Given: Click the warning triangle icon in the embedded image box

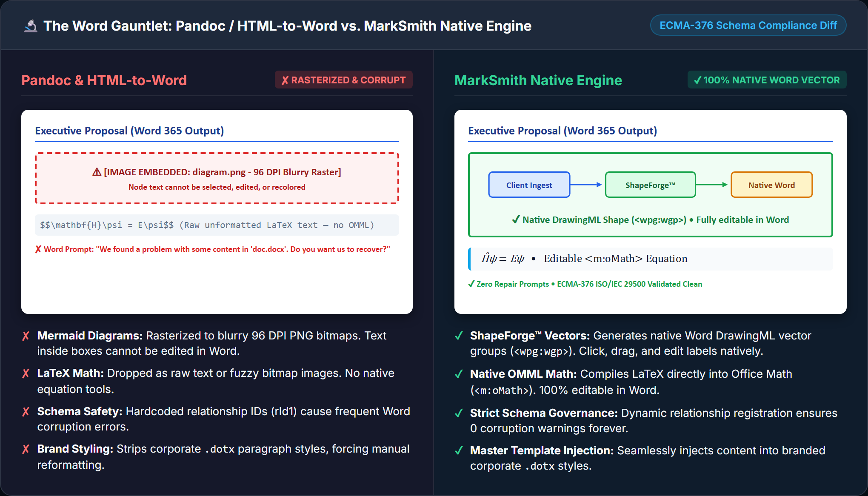Looking at the screenshot, I should pyautogui.click(x=97, y=172).
